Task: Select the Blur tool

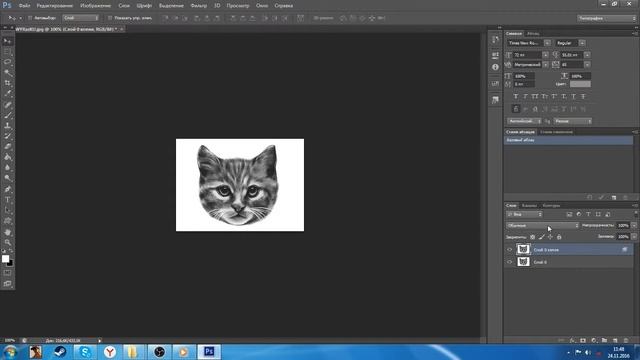Action: (7, 168)
